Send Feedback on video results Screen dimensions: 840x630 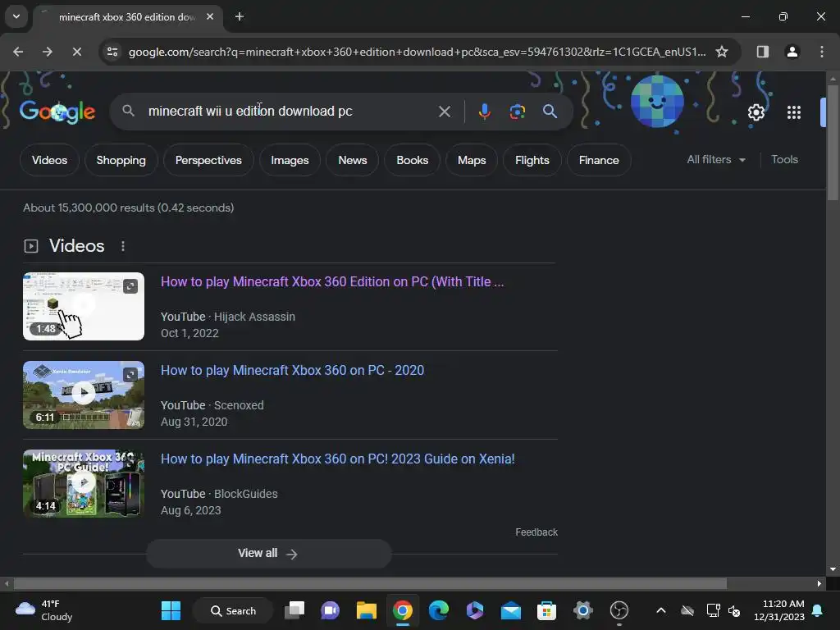click(536, 532)
